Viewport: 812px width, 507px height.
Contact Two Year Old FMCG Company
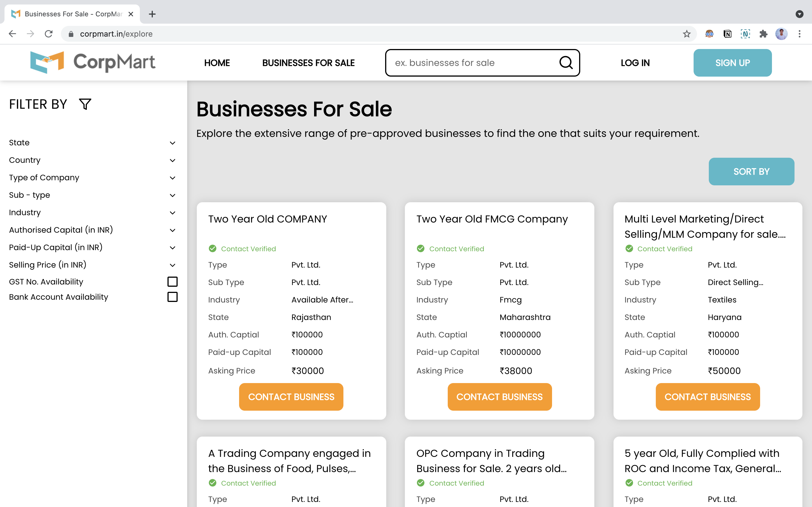[499, 397]
